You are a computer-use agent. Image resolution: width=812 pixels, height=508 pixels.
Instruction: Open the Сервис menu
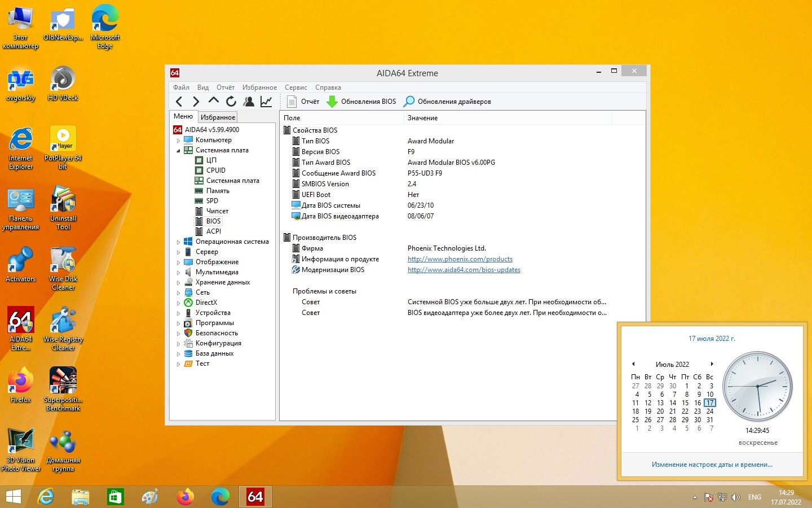[x=295, y=87]
